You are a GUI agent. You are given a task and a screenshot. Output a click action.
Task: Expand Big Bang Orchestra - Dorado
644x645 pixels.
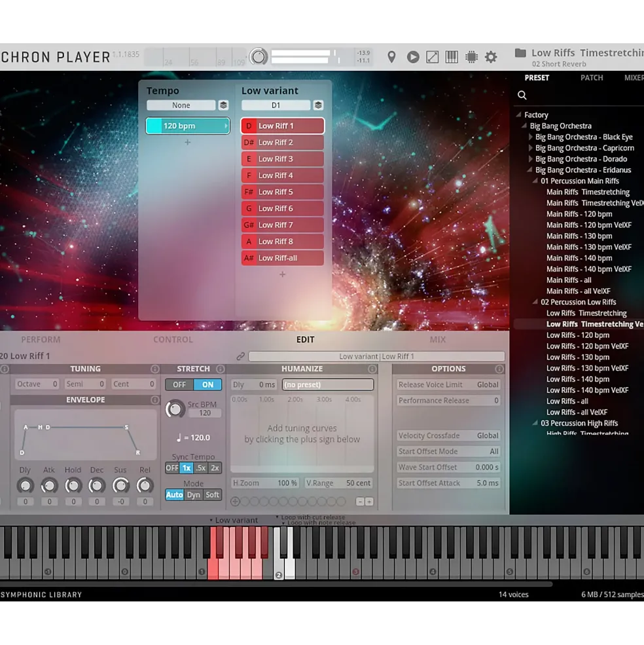[x=530, y=159]
